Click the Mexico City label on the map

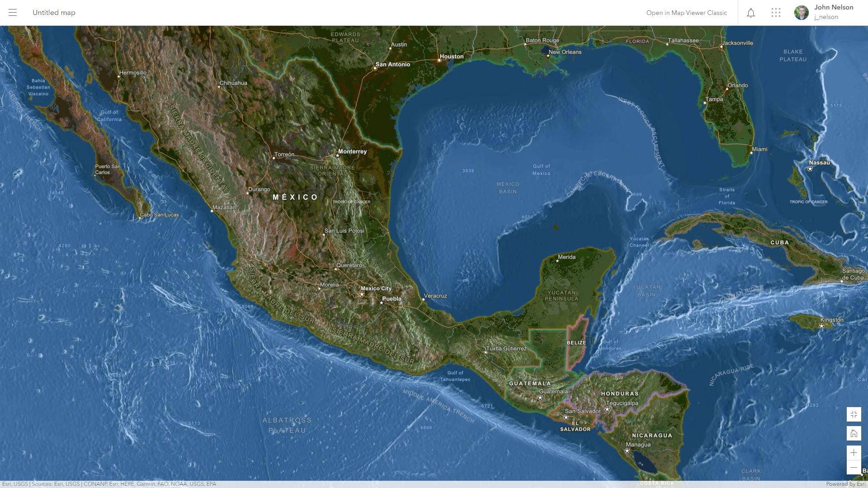(x=376, y=288)
